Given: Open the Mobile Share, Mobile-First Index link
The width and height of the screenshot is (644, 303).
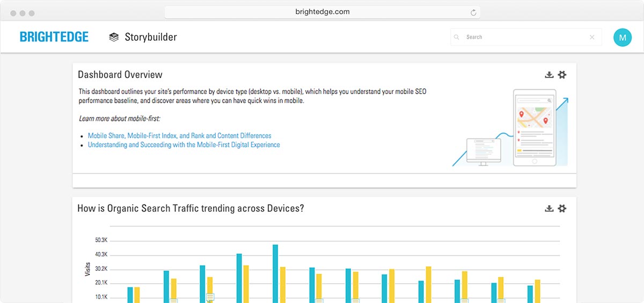Looking at the screenshot, I should [179, 136].
